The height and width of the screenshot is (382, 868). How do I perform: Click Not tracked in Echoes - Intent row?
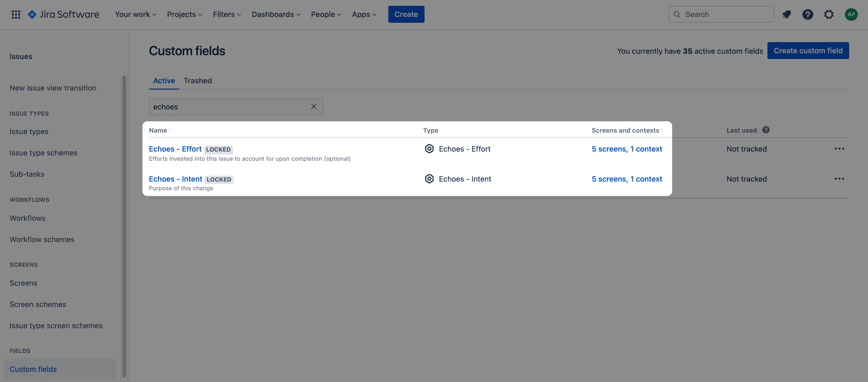click(x=746, y=179)
